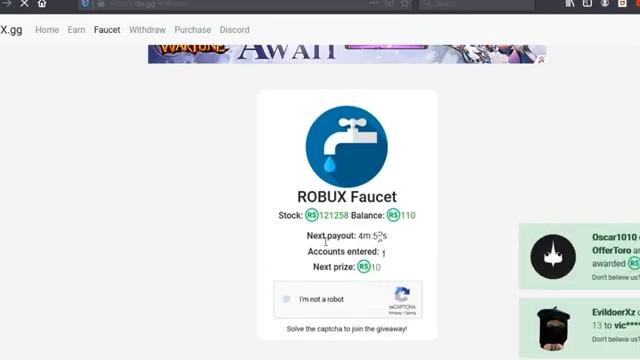Screen dimensions: 640x360
Task: Click the Balance value 110
Action: coord(408,216)
